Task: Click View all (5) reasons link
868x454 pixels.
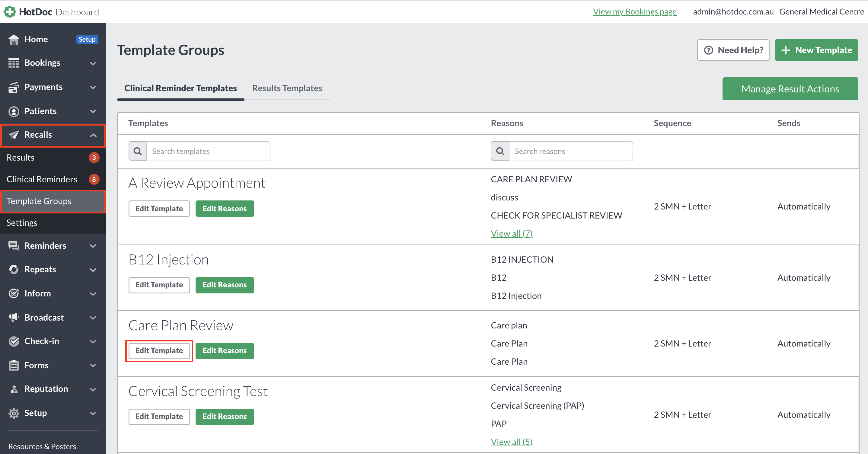Action: pos(512,442)
